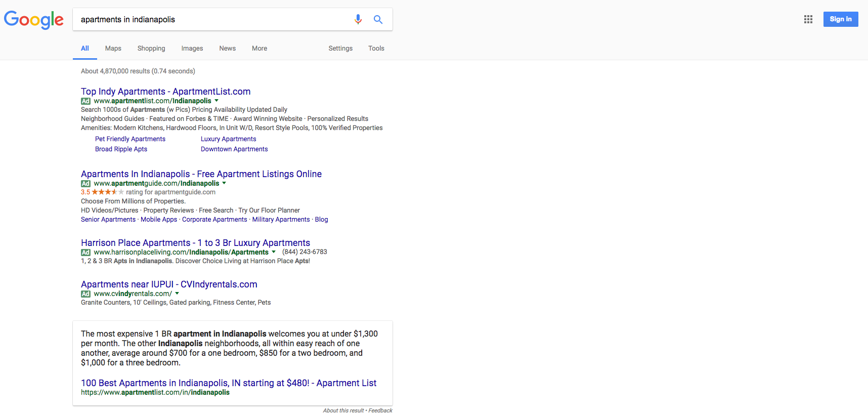Click the phone number (844) 243-6783
Image resolution: width=868 pixels, height=415 pixels.
[x=305, y=252]
